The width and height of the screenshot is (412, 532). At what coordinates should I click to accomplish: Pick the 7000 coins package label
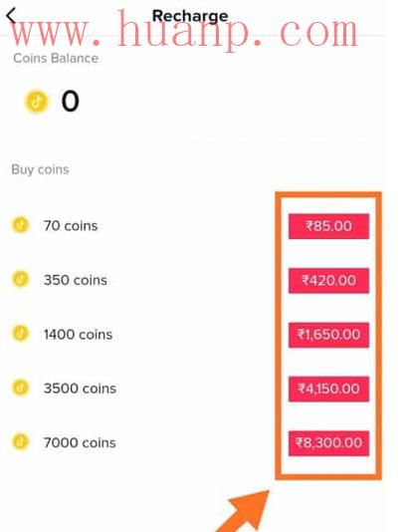[x=80, y=442]
